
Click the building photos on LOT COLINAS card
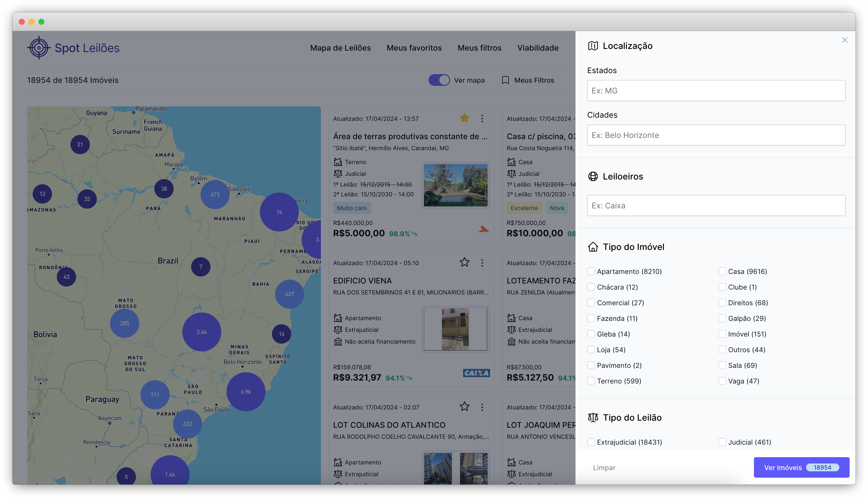(x=455, y=468)
